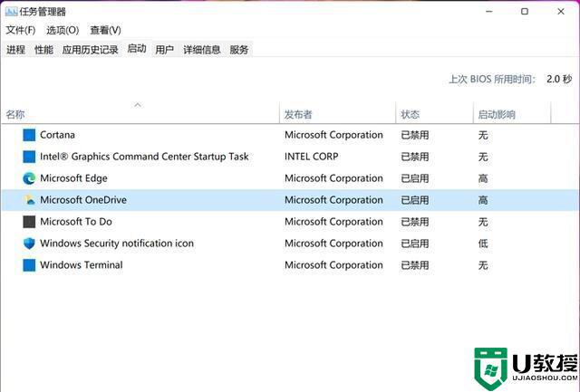Click Cortana's 已禁用 status cell
580x392 pixels.
(x=415, y=135)
